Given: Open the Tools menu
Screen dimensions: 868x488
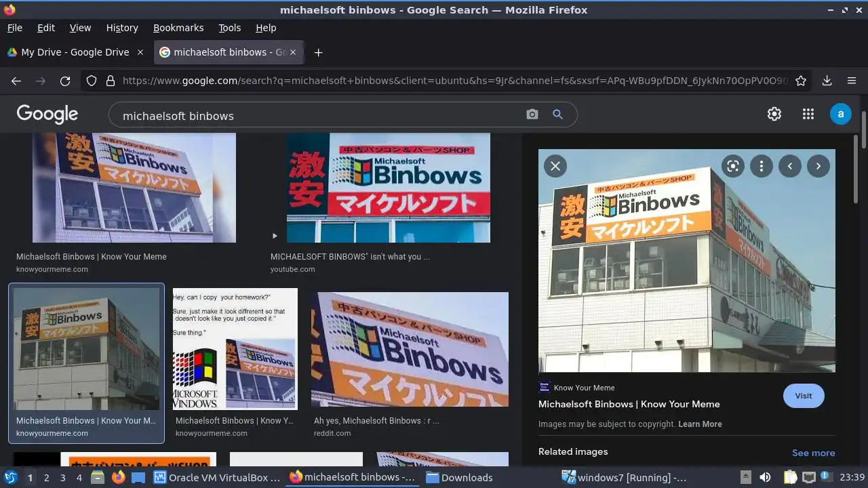Looking at the screenshot, I should point(229,28).
